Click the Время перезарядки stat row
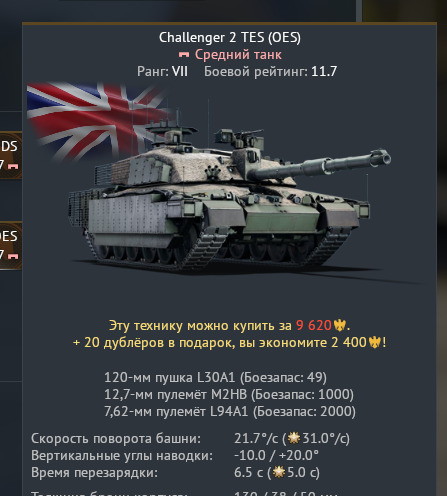This screenshot has width=447, height=496. tap(175, 472)
